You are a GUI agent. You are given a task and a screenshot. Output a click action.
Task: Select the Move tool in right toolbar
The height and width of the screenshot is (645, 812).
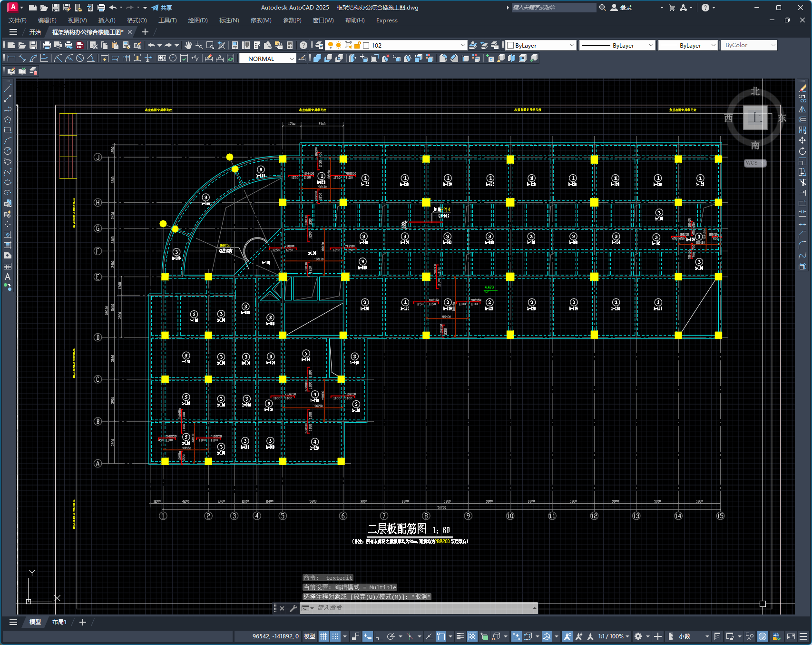click(x=802, y=140)
